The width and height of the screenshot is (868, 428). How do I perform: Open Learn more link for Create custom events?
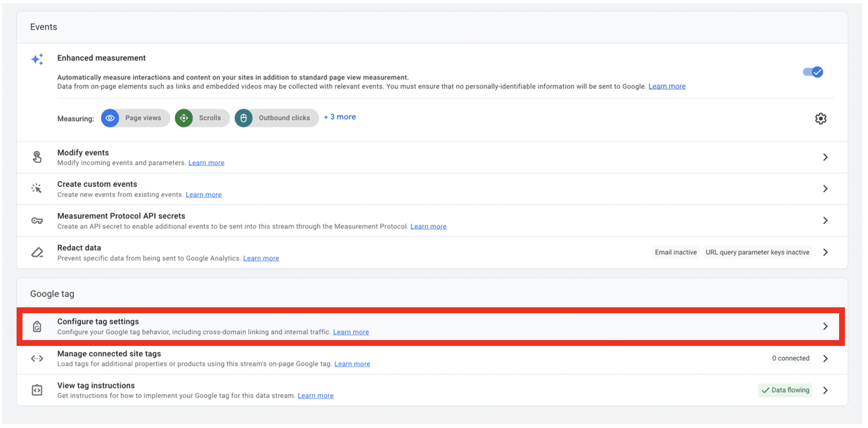(x=204, y=195)
